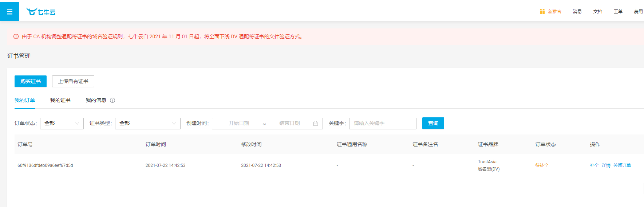Screen dimensions: 644x207
Task: Open 详情 for the TrustAsia order
Action: pos(606,165)
